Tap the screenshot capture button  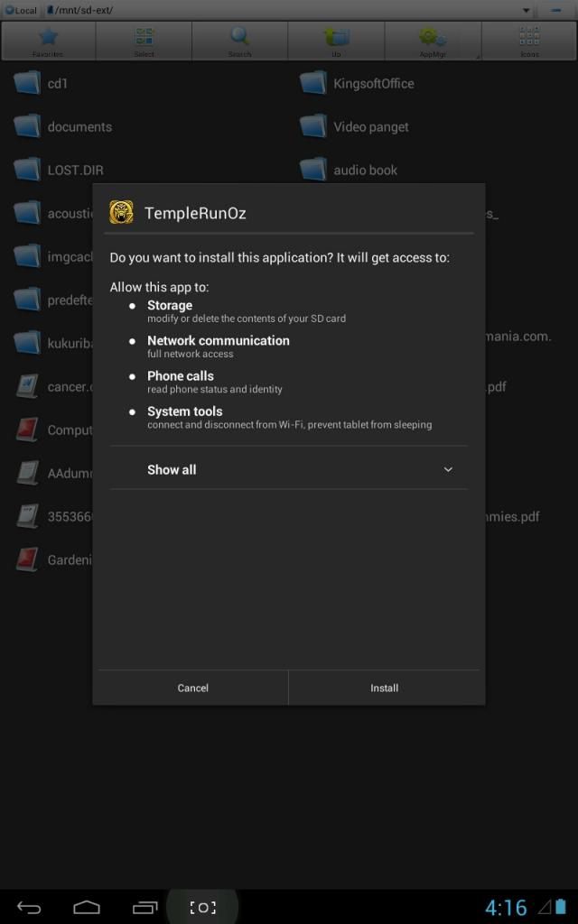point(202,907)
